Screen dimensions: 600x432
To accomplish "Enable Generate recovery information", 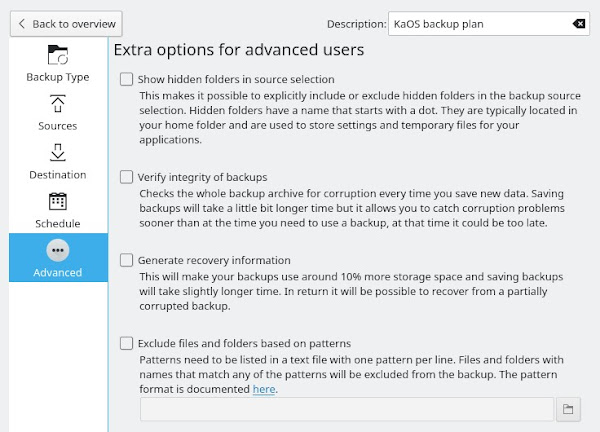I will pos(126,260).
